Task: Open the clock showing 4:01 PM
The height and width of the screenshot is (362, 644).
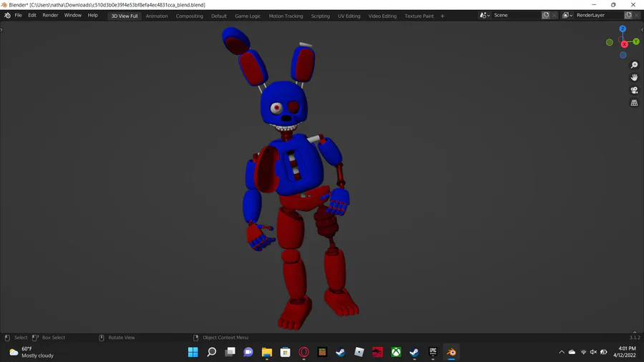Action: [x=624, y=352]
